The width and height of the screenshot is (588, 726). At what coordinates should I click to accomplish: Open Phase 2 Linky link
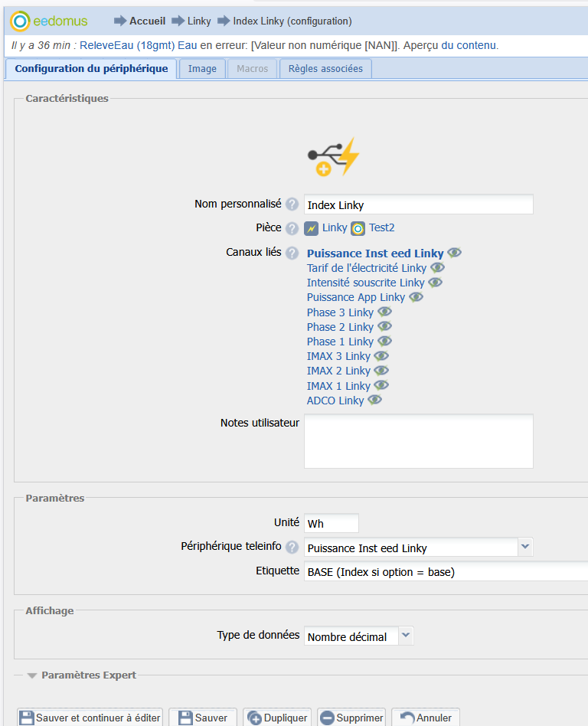(340, 327)
